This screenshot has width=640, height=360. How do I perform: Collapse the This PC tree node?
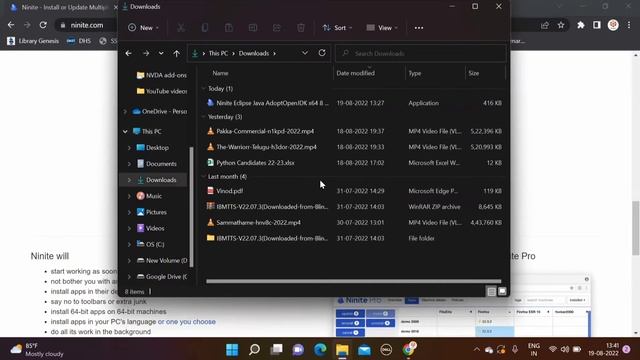pos(125,131)
